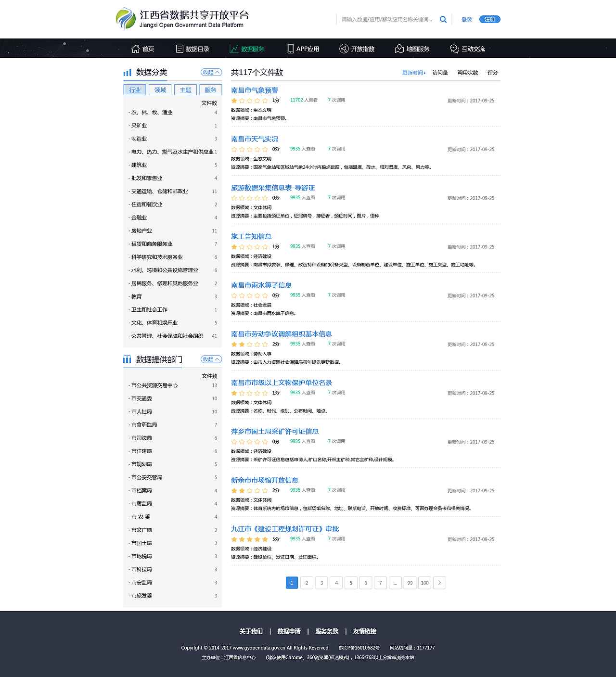Open the 南昌市雨水箅子信息 dataset
Viewport: 616px width, 677px height.
261,285
